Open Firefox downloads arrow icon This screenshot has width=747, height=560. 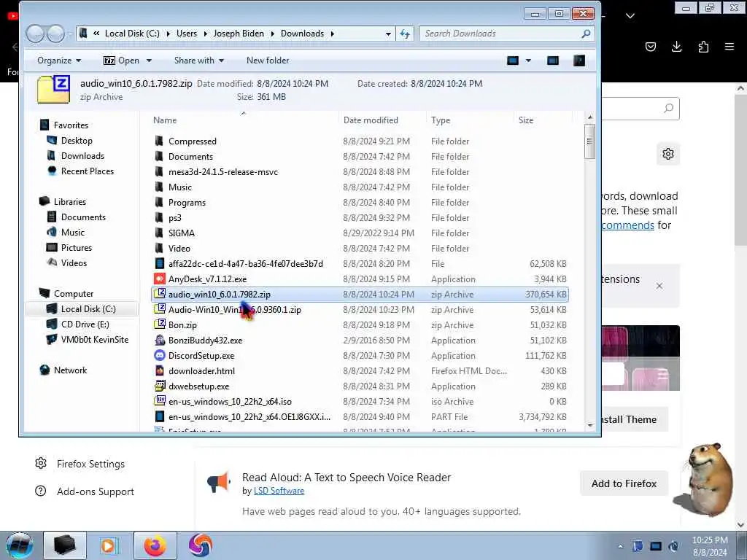(676, 46)
